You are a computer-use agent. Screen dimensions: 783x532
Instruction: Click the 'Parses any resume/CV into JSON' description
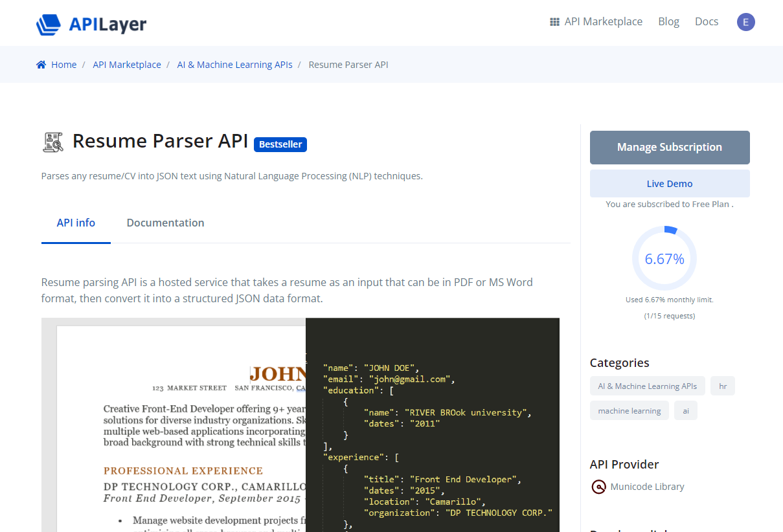coord(232,176)
